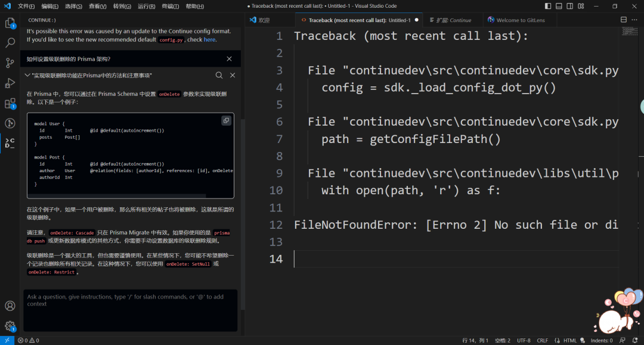Open the 终端(T) menu
Image resolution: width=644 pixels, height=345 pixels.
[171, 6]
